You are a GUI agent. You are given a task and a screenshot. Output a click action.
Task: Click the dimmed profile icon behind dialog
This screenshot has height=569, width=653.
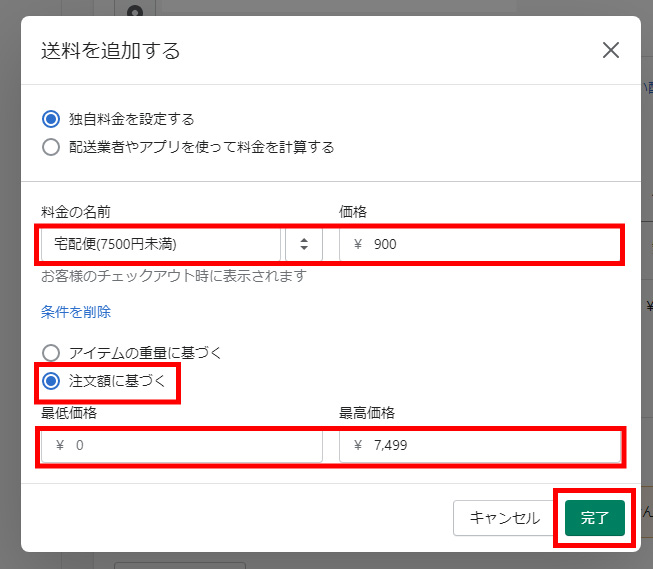click(x=135, y=11)
